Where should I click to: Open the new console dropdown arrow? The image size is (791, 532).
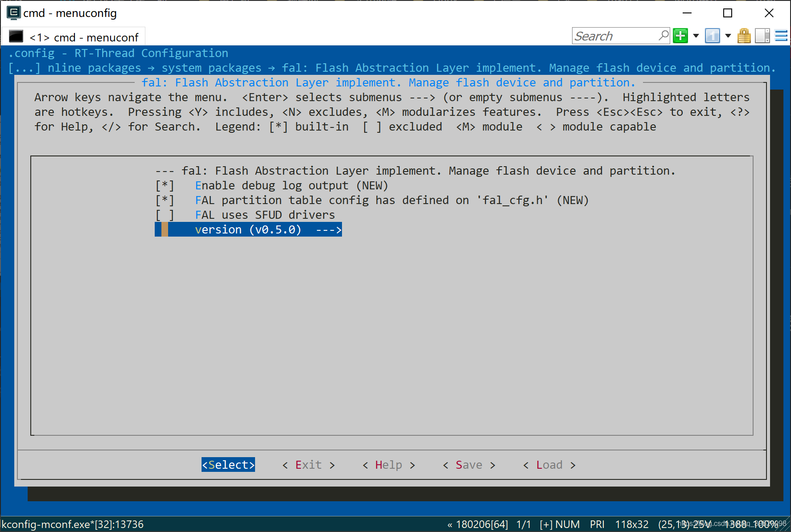(696, 36)
